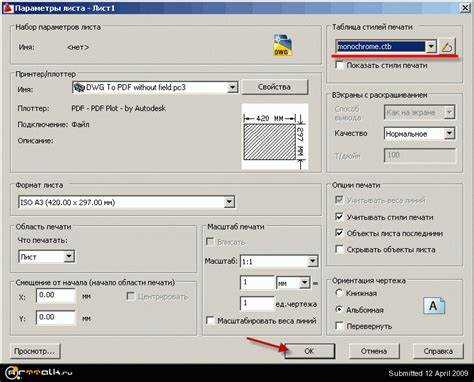This screenshot has width=474, height=382.
Task: Enable Масштабировать веса линий checkbox
Action: click(210, 321)
